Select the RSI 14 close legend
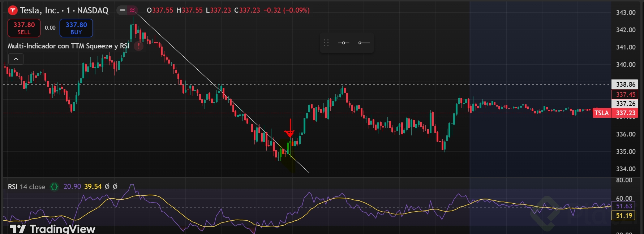 [26, 187]
